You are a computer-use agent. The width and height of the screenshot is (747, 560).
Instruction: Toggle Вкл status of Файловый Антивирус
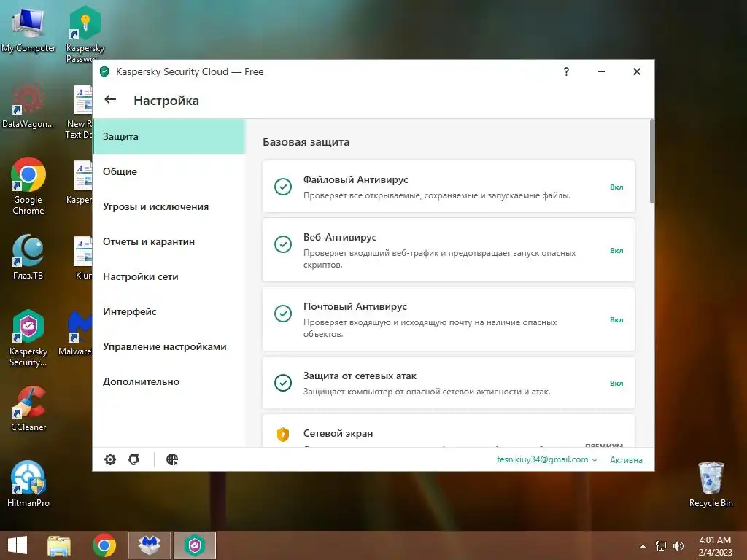click(x=616, y=187)
